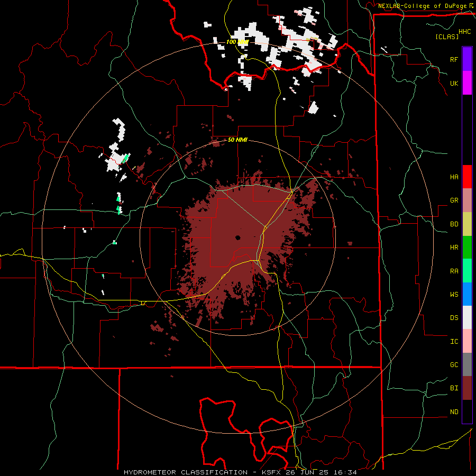
Task: Click the HA red legend swatch
Action: coord(467,177)
